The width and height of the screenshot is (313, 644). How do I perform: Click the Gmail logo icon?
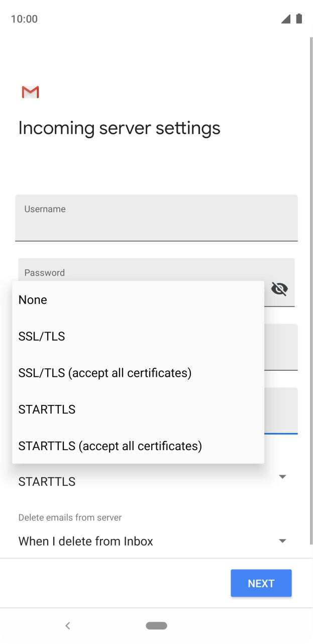click(30, 92)
